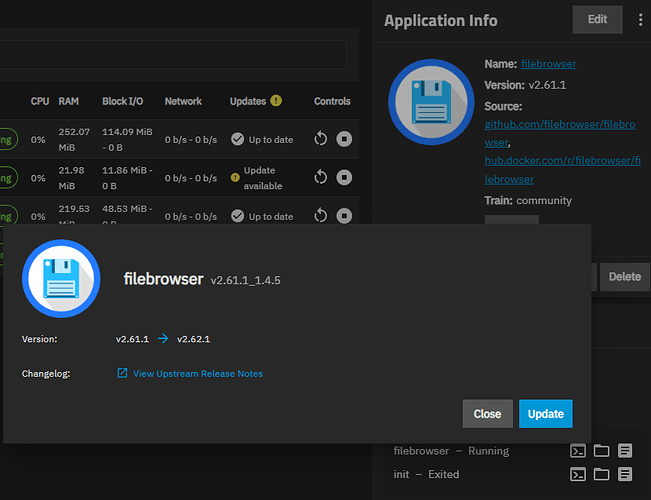This screenshot has width=651, height=500.
Task: Click the 'init – Exited' container text
Action: pos(426,474)
